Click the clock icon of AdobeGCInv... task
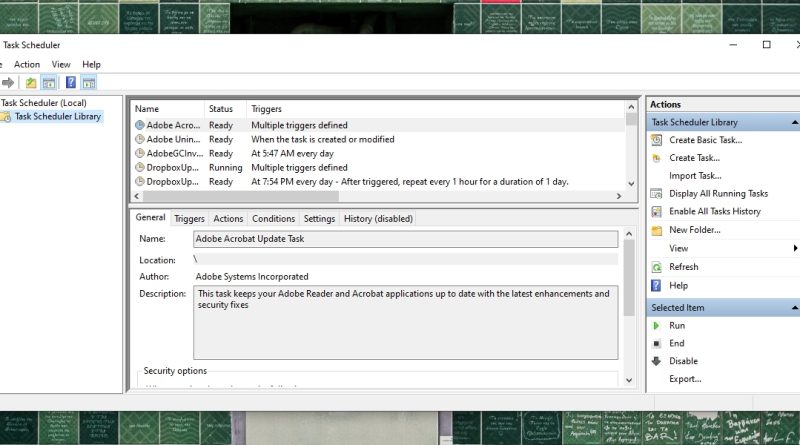Image resolution: width=800 pixels, height=445 pixels. point(139,153)
